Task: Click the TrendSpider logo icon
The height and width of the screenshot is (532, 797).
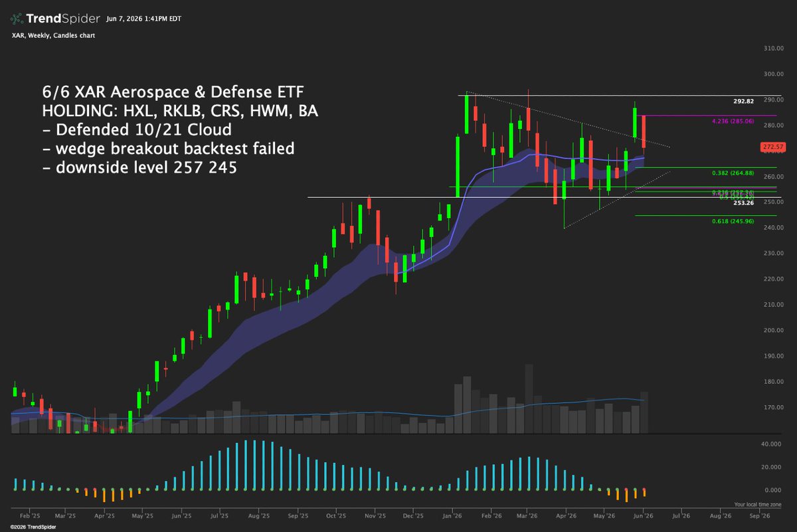Action: 18,20
